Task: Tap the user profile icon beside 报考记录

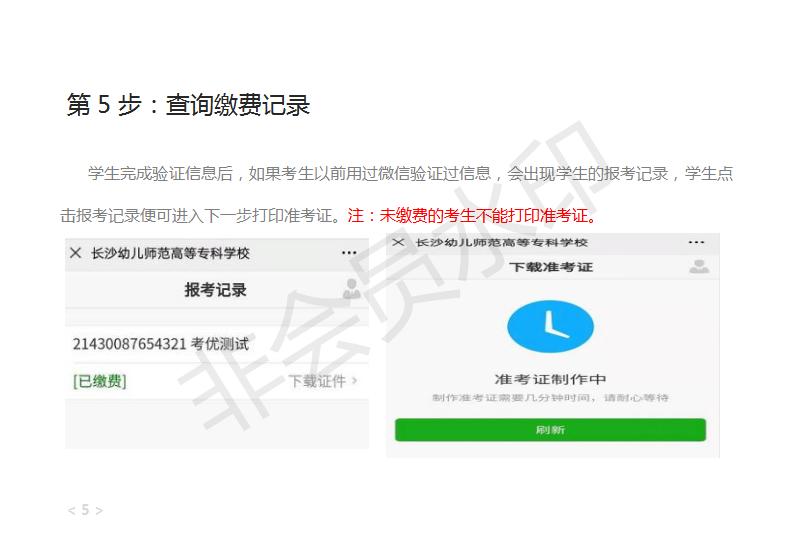Action: [351, 289]
